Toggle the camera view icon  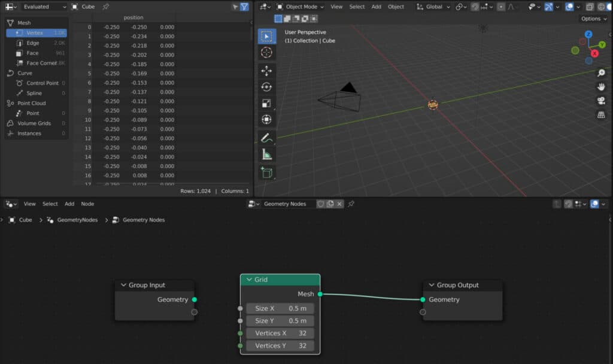click(601, 101)
